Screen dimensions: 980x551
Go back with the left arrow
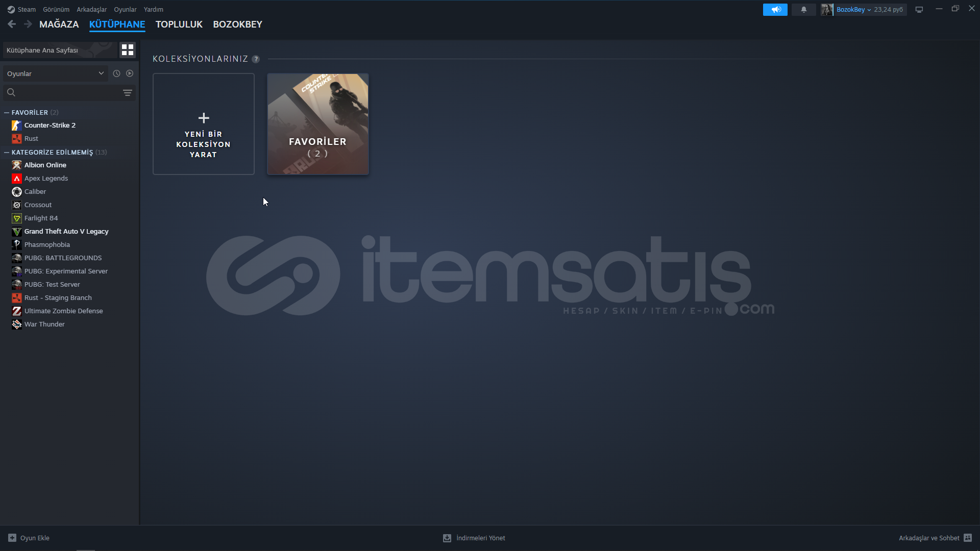(x=12, y=24)
